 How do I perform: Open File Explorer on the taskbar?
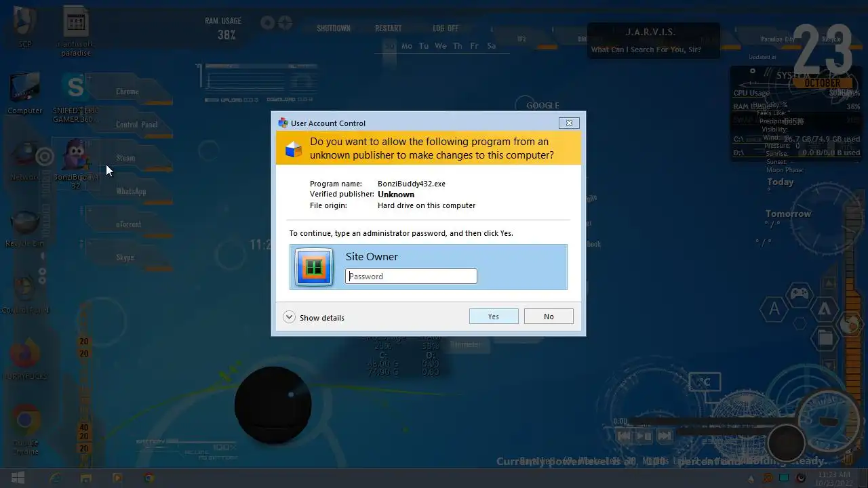point(86,478)
